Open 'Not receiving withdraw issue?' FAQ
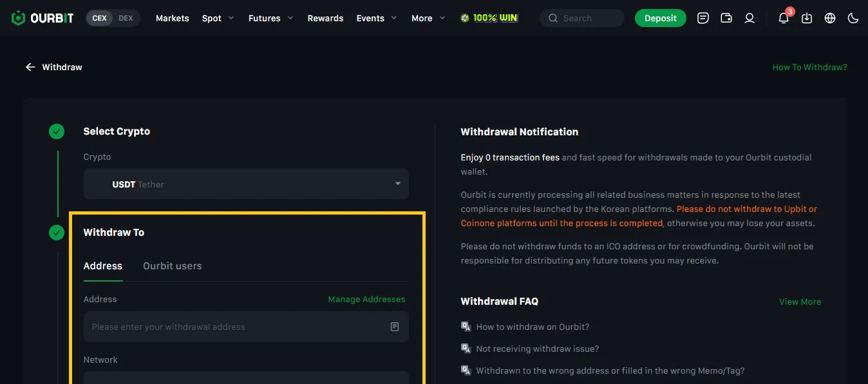The width and height of the screenshot is (868, 384). (x=538, y=349)
